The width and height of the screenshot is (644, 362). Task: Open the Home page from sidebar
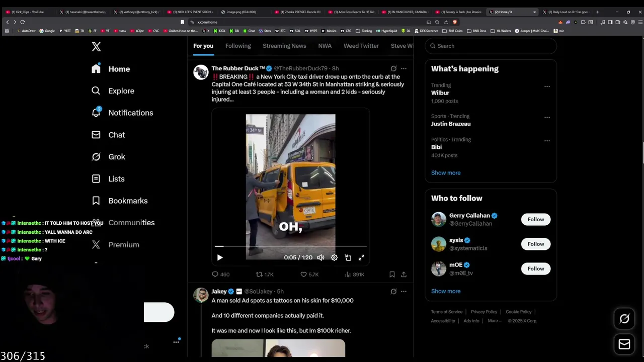pyautogui.click(x=111, y=69)
